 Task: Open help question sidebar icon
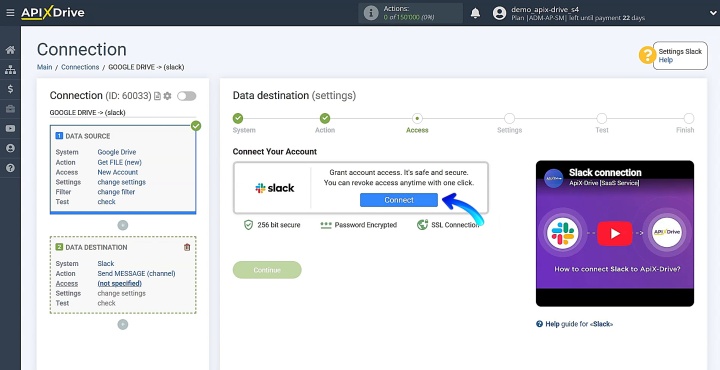[10, 168]
